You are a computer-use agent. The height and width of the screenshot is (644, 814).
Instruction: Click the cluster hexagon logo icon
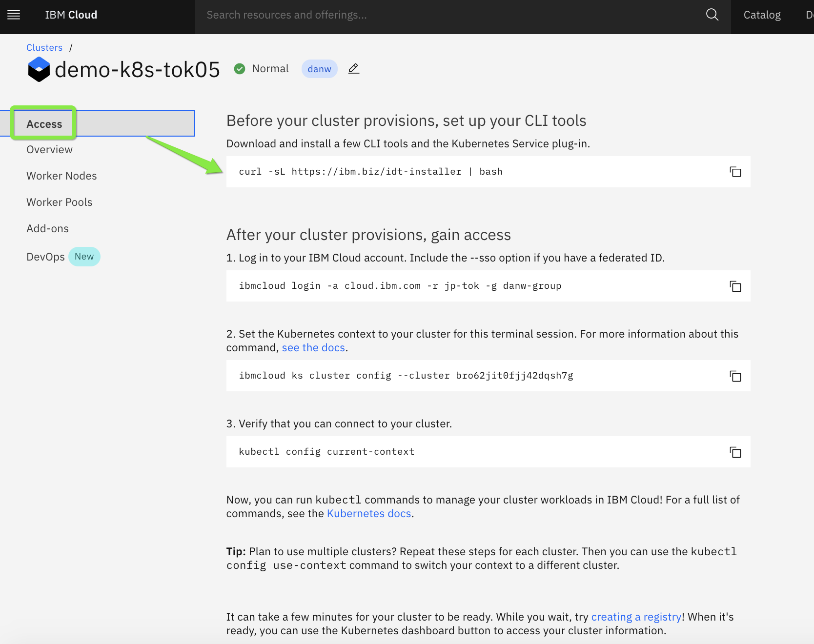click(x=39, y=69)
